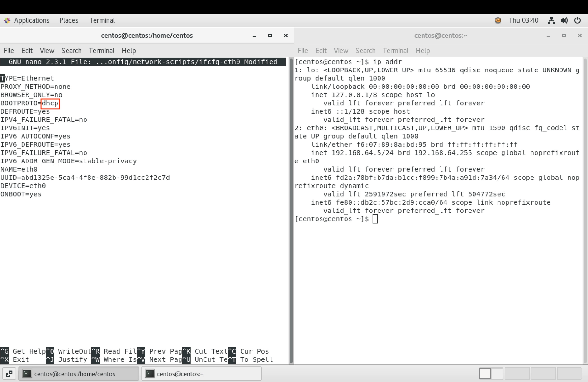Place cursor on BOOTPROTO dhcp value

50,103
